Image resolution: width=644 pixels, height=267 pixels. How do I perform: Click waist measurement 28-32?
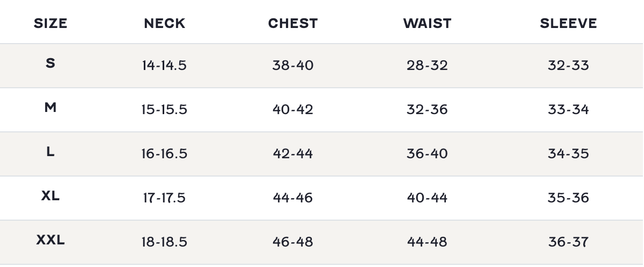tap(427, 66)
